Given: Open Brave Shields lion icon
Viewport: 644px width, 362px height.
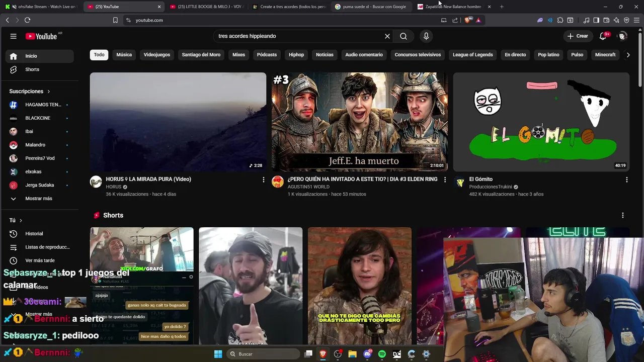Looking at the screenshot, I should pyautogui.click(x=468, y=20).
